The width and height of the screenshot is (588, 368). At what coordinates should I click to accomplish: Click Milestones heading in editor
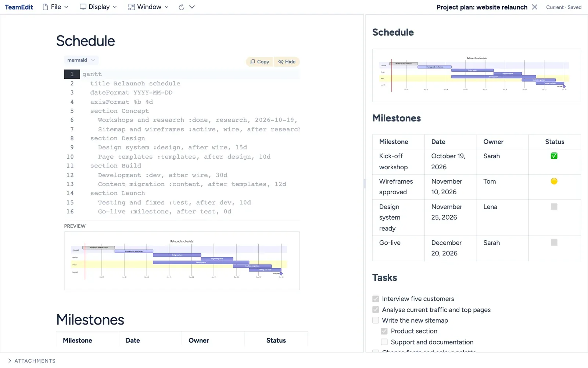pos(90,320)
